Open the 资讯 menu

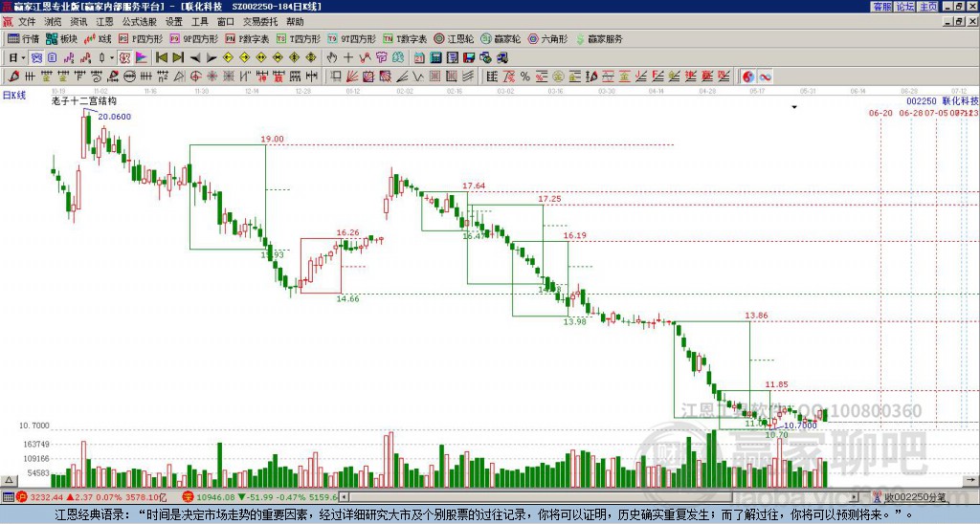coord(78,22)
